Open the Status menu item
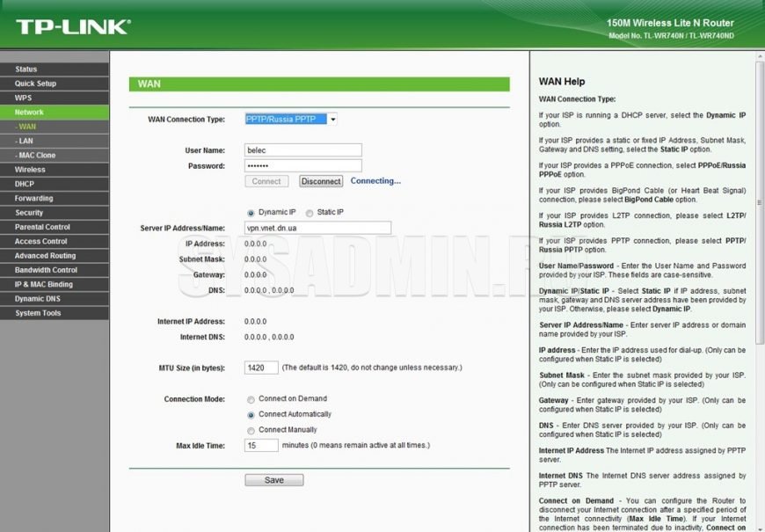Image resolution: width=765 pixels, height=532 pixels. coord(26,69)
